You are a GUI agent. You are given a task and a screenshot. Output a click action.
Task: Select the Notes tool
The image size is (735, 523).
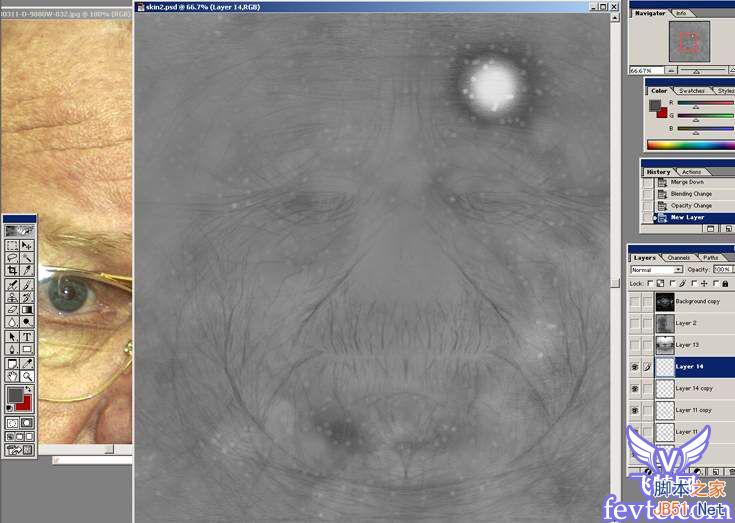(12, 363)
